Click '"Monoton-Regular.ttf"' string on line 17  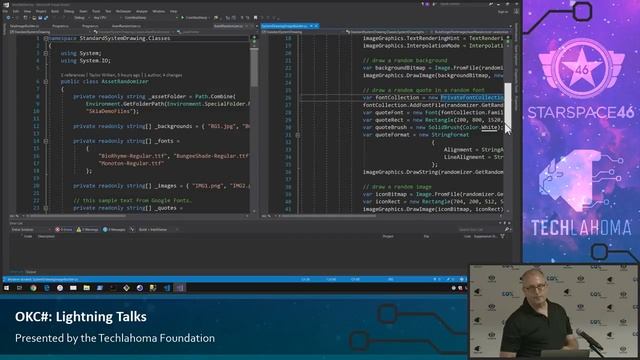[x=131, y=163]
